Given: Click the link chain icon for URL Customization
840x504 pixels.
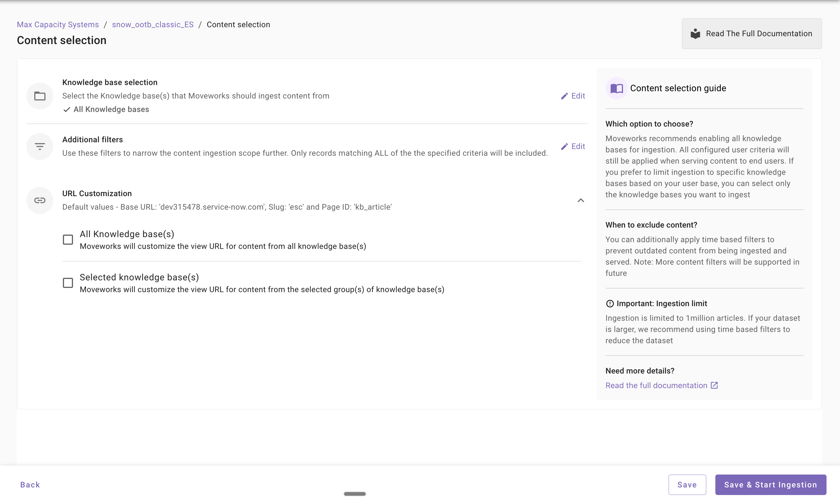Looking at the screenshot, I should [x=40, y=200].
